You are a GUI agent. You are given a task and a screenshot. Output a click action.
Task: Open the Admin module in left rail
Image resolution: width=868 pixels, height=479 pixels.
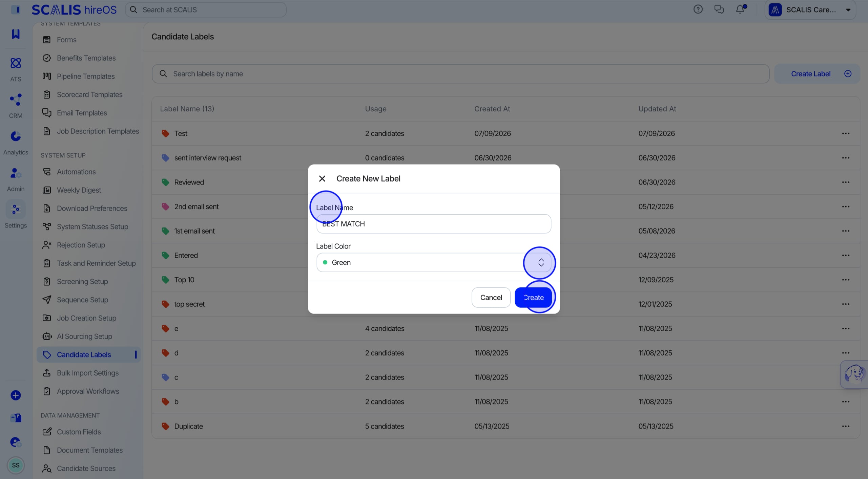point(16,179)
